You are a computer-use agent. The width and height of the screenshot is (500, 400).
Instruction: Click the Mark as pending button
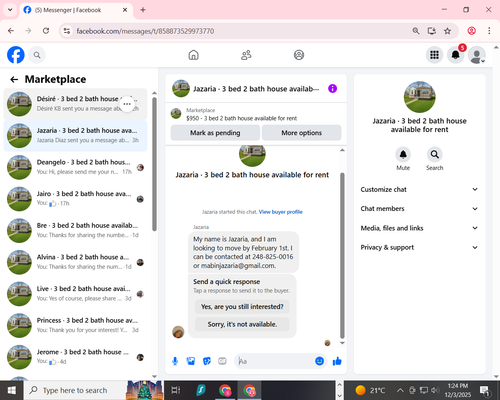tap(215, 133)
